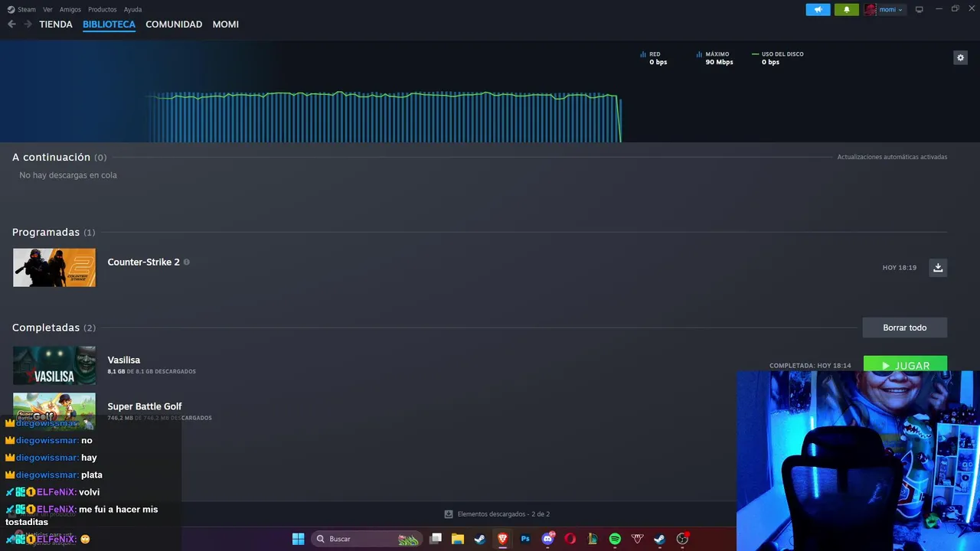Open the Brave browser taskbar icon
Screen dimensions: 980x551
pos(502,539)
